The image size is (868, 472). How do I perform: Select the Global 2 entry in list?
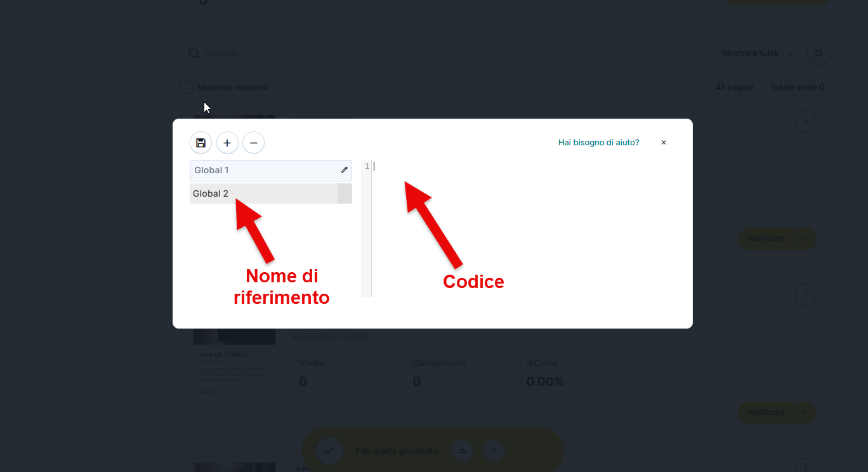(263, 193)
